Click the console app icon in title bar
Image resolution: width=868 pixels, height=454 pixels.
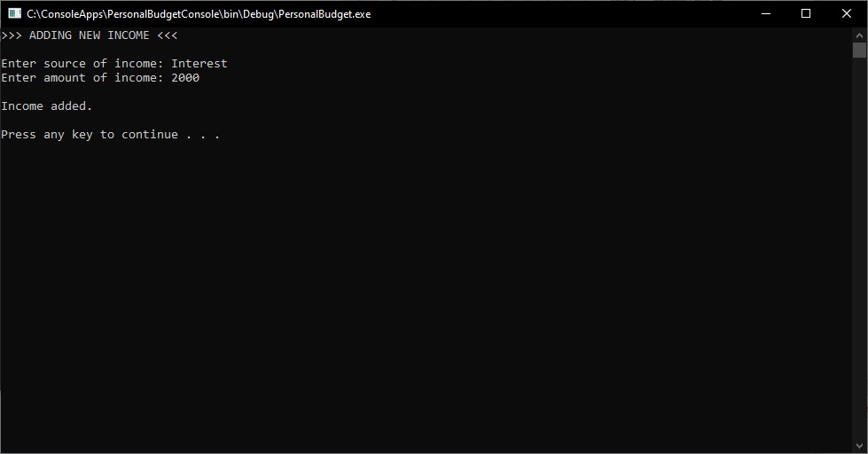pyautogui.click(x=14, y=13)
